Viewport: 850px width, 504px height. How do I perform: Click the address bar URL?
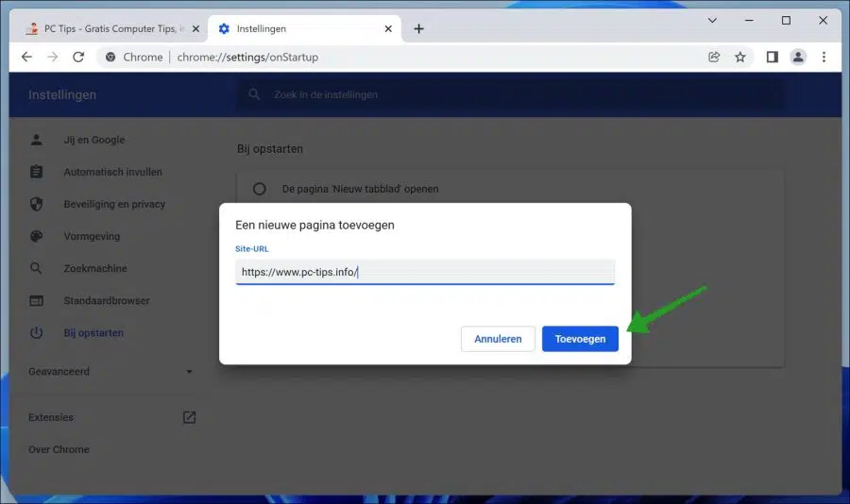(247, 57)
